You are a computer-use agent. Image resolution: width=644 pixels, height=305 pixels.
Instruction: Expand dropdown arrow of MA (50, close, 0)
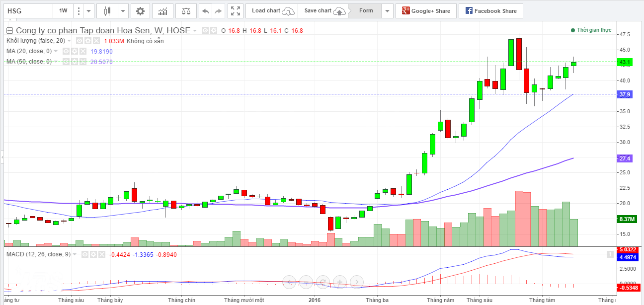56,62
